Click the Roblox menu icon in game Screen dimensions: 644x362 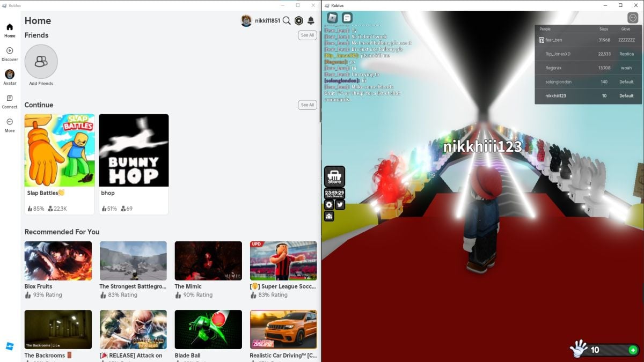[332, 18]
